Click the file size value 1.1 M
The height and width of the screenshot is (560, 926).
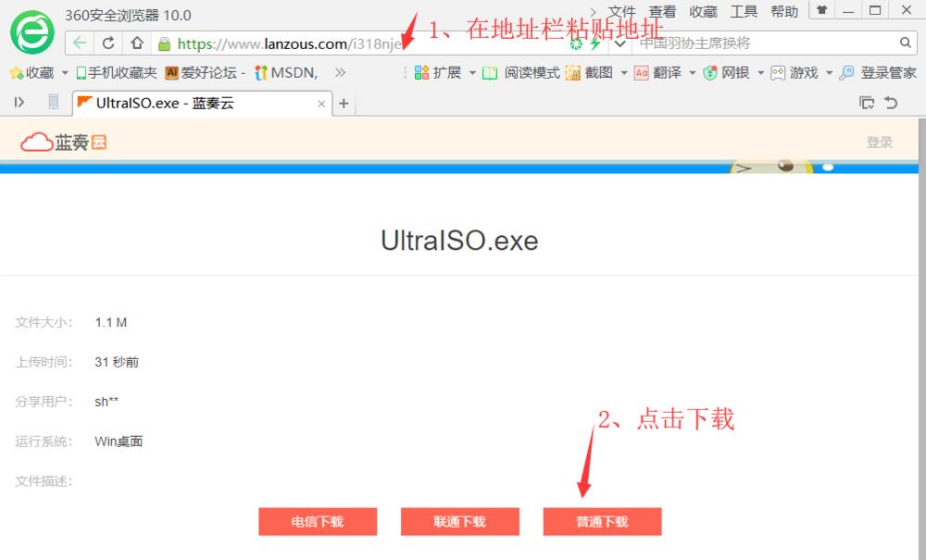tap(111, 322)
